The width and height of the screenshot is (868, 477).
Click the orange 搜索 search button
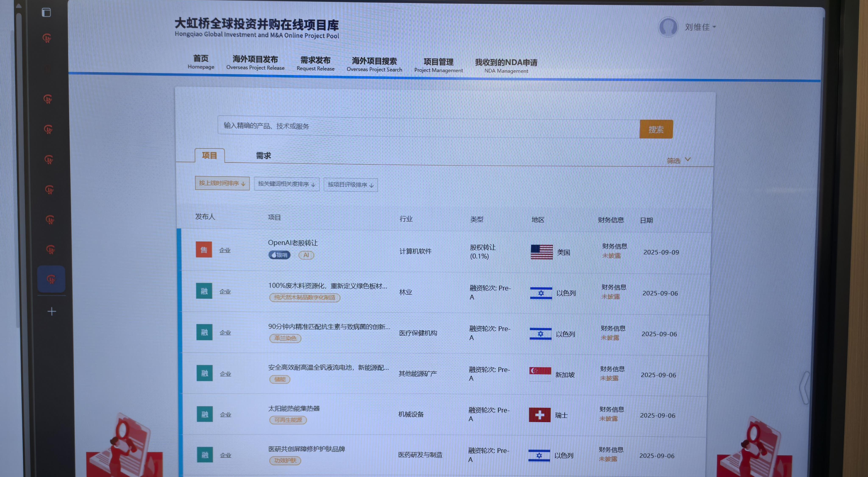[x=656, y=130]
